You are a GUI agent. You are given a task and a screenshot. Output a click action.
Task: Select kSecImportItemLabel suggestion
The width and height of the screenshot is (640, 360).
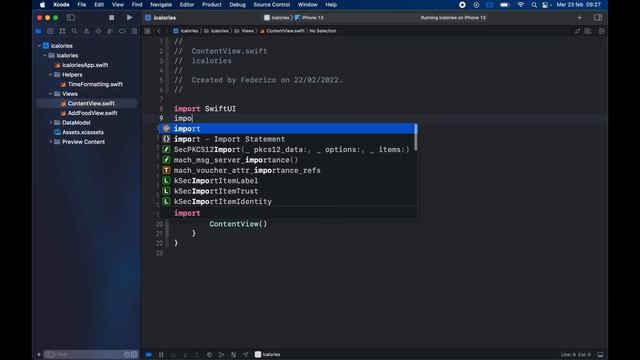(288, 181)
